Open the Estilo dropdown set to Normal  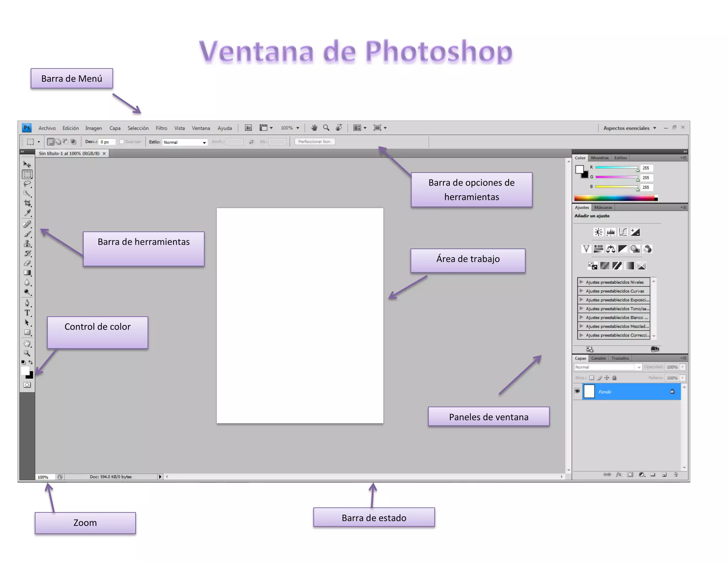184,142
